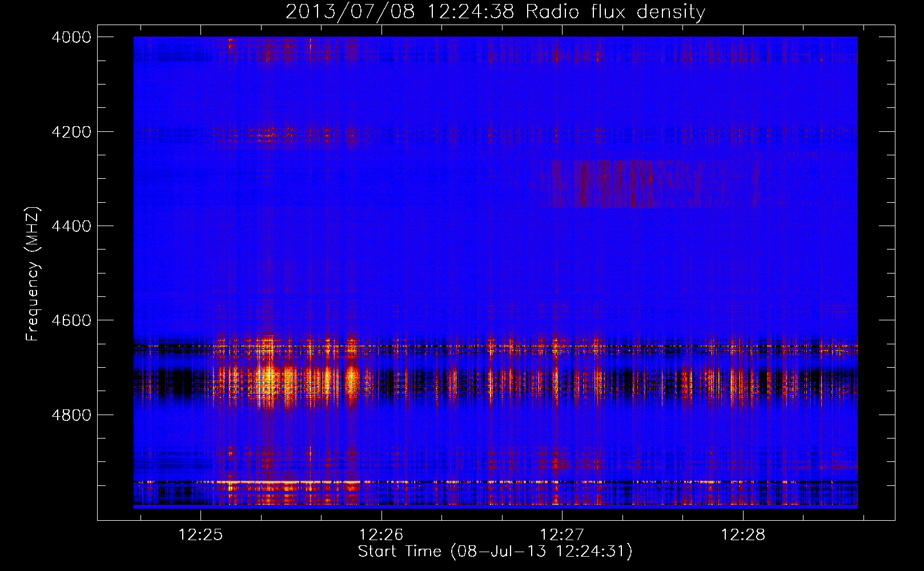Select the 4400 frequency axis label

tap(71, 226)
